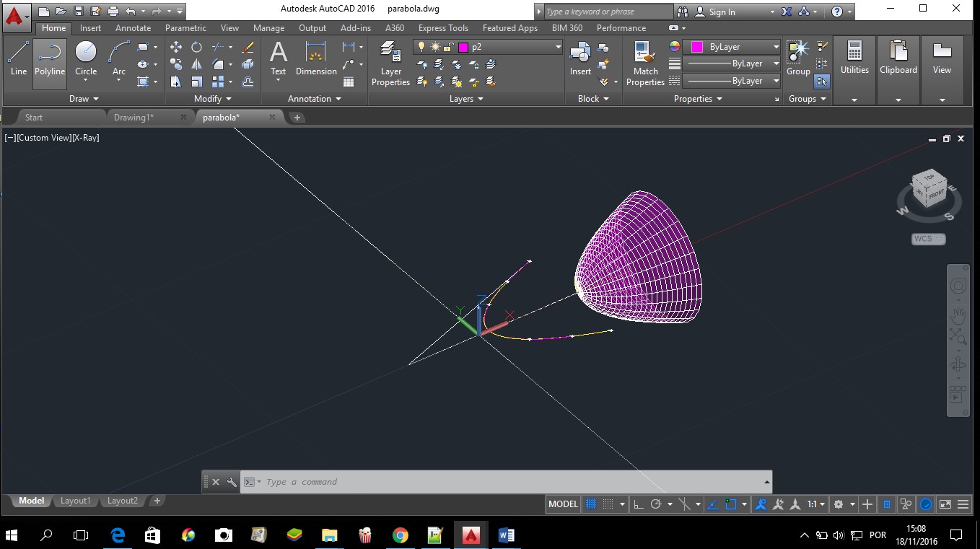Click the Match Properties tool

(645, 63)
